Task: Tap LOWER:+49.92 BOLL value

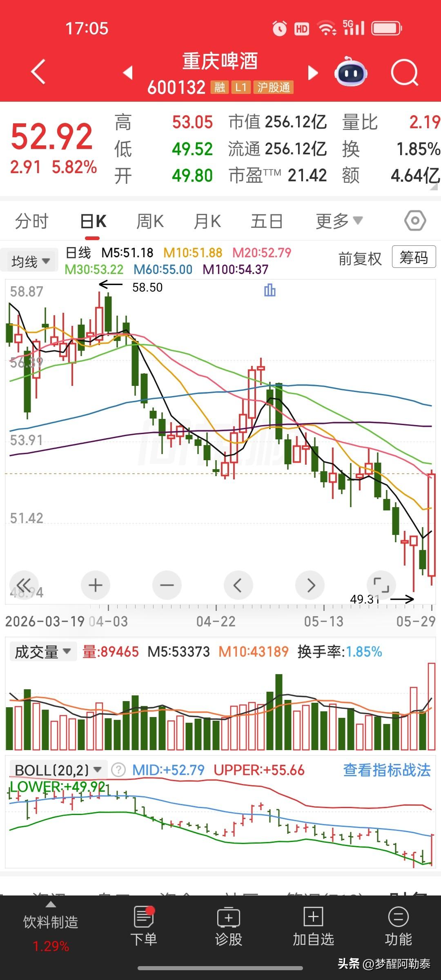Action: coord(57,786)
